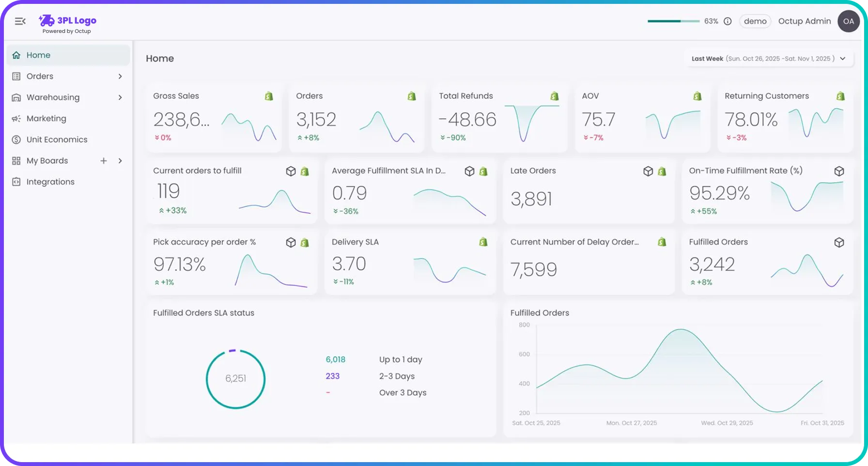The image size is (868, 466).
Task: Open the Home menu item
Action: point(39,55)
